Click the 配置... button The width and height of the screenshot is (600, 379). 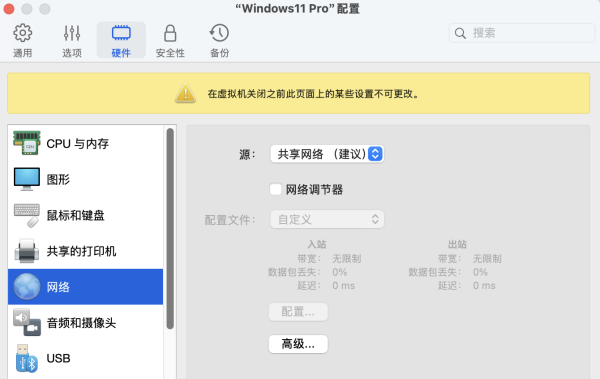click(x=298, y=312)
